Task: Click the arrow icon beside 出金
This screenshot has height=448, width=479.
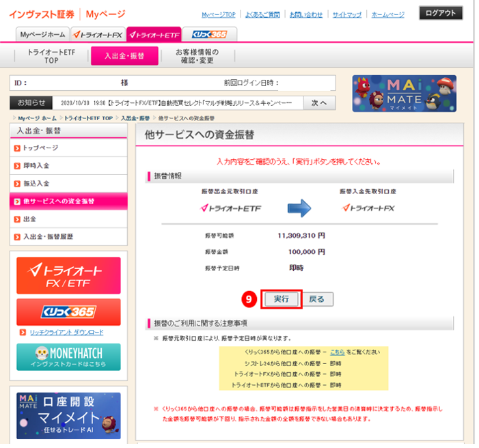Action: point(17,219)
